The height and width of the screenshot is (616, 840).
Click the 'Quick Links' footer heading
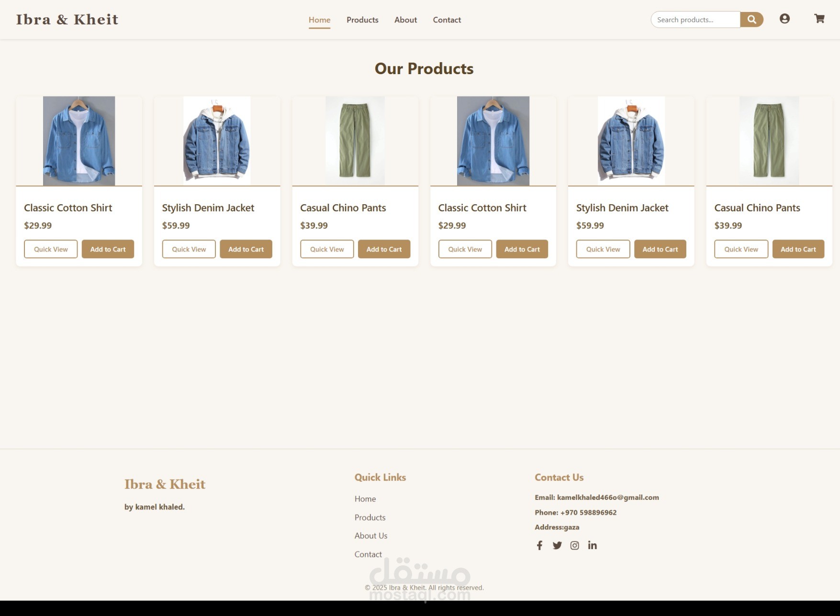click(x=380, y=477)
